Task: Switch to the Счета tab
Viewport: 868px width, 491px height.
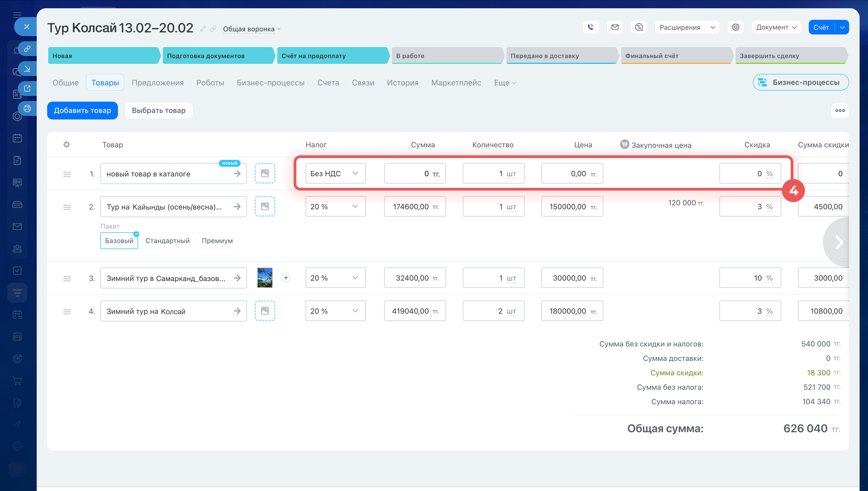Action: point(328,83)
